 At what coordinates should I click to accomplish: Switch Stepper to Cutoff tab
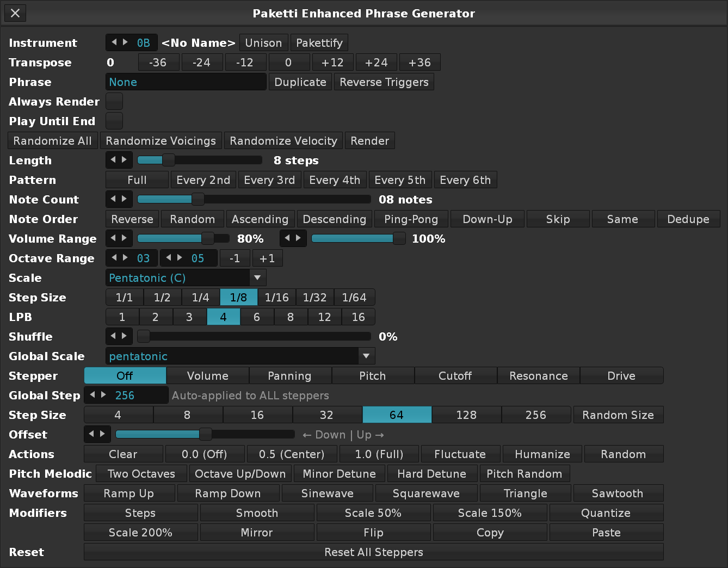point(455,376)
